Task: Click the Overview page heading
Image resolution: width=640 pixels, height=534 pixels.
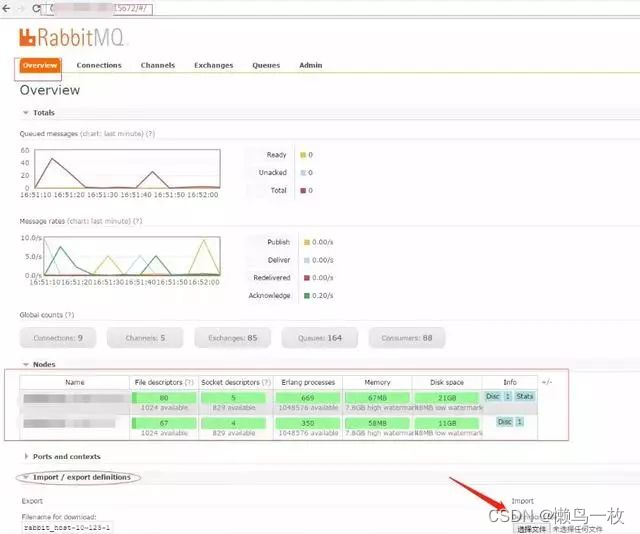Action: 50,90
